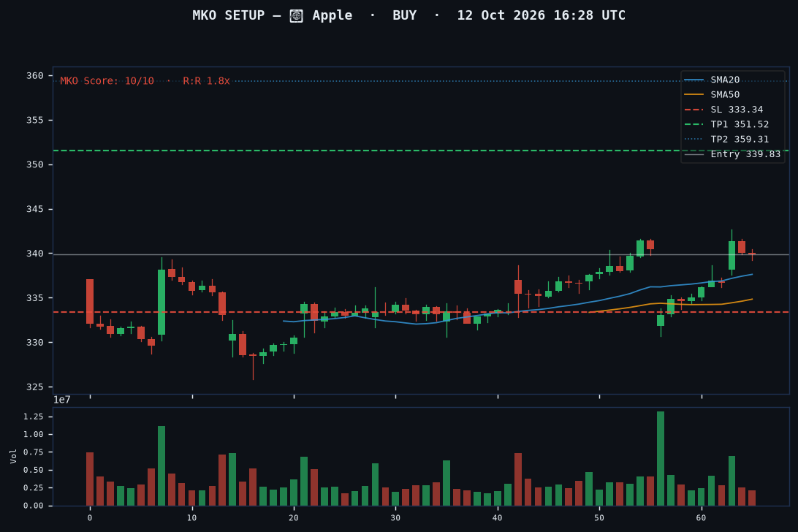Click the MKO Score: 10/10 label
This screenshot has height=532, width=798.
tap(107, 81)
